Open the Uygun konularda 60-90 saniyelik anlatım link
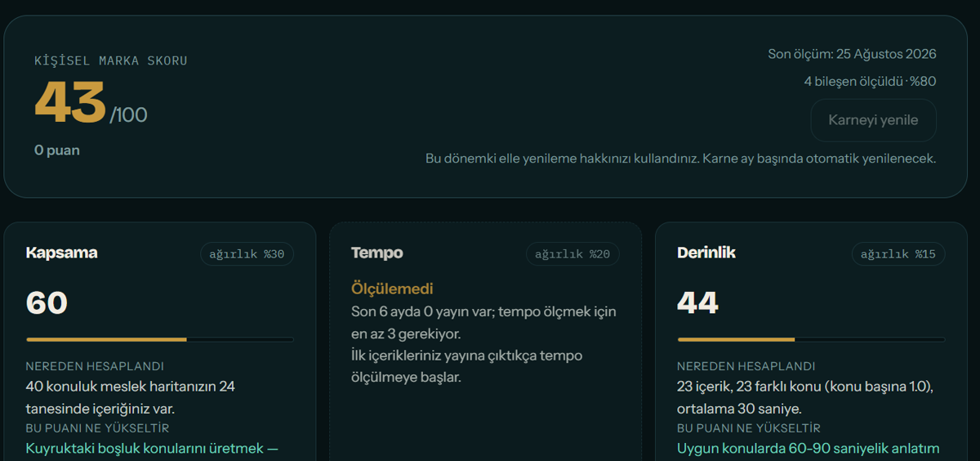This screenshot has width=980, height=461. click(x=808, y=448)
